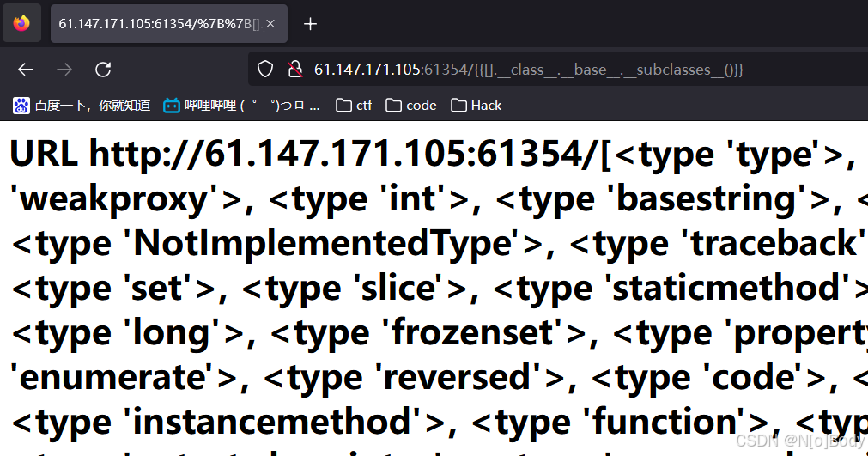
Task: Select the 61.147.171.105:61354 browser tab
Action: [169, 24]
